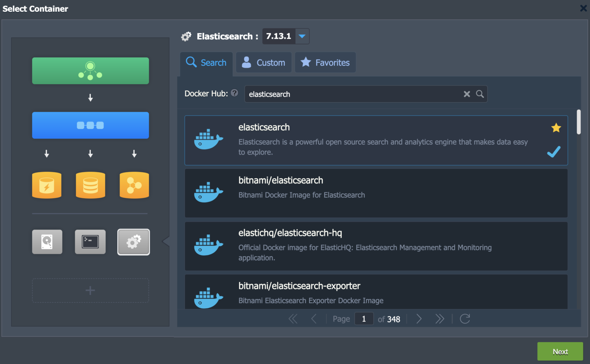Switch to the Custom tab
Image resolution: width=590 pixels, height=364 pixels.
pos(264,63)
